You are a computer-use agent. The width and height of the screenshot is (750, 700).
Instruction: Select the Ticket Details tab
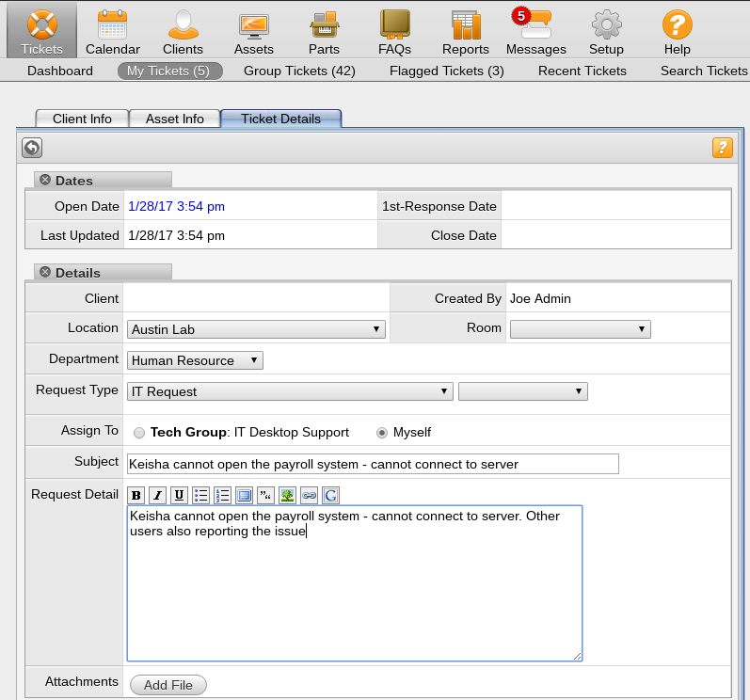pos(280,119)
